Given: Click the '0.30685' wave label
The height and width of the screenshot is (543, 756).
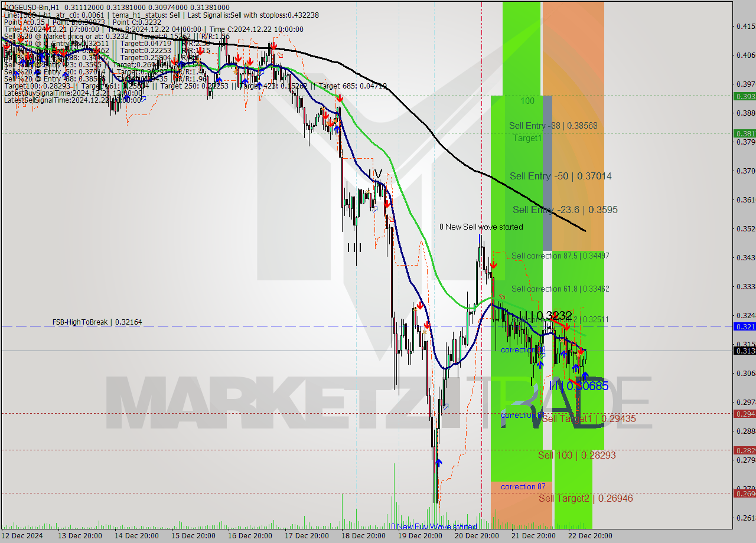Looking at the screenshot, I should point(587,385).
